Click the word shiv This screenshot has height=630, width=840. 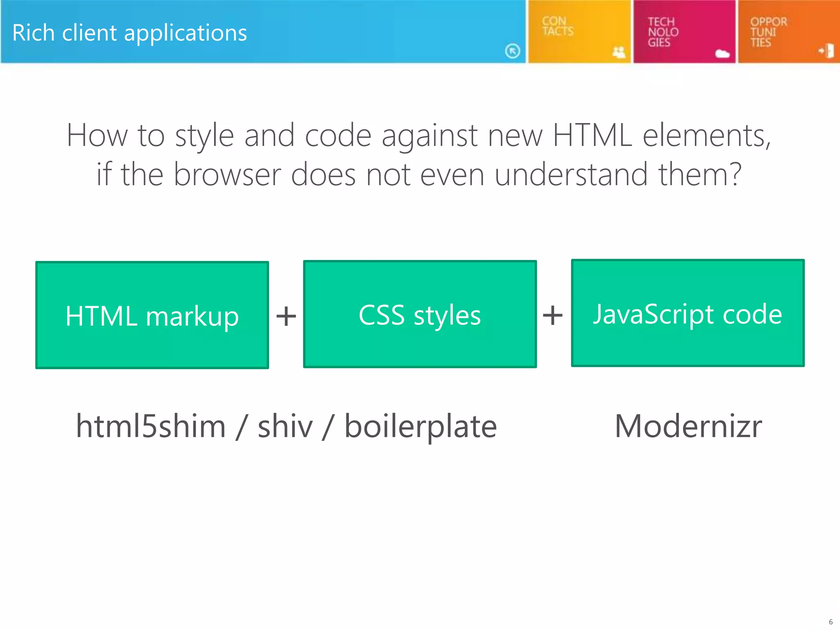tap(285, 427)
